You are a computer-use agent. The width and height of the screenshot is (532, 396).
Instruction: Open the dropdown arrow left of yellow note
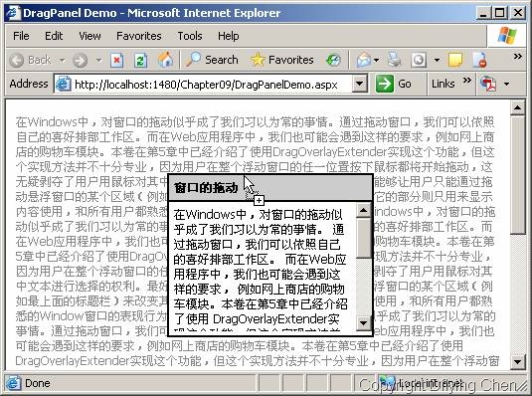click(x=437, y=61)
